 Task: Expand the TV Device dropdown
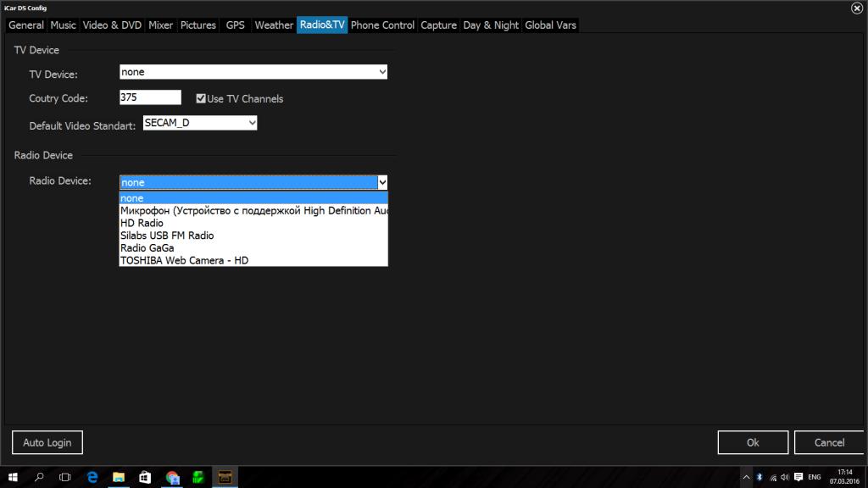pos(382,73)
